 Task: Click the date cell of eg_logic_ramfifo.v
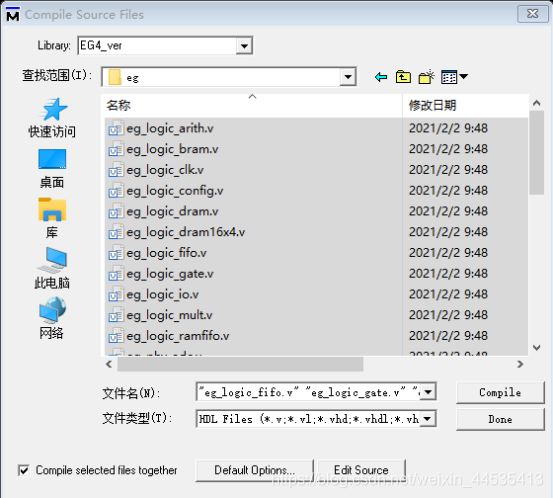448,336
